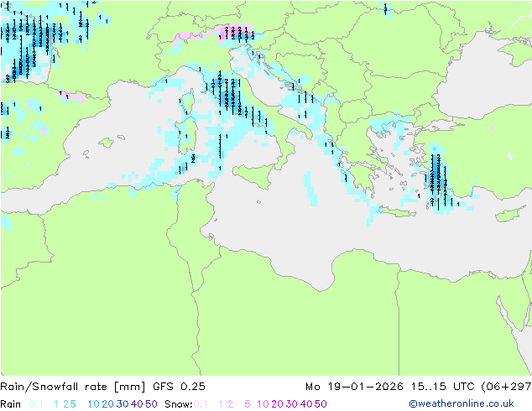Click the forecast date 'Mo 19-01-2026 15..15 UTC'
The image size is (532, 411).
[x=390, y=387]
